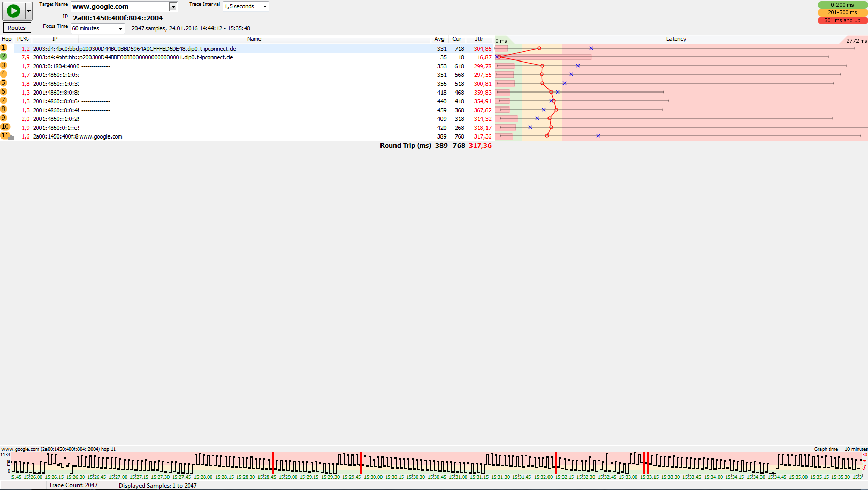868x490 pixels.
Task: Select the hop 10 number icon
Action: coord(5,127)
